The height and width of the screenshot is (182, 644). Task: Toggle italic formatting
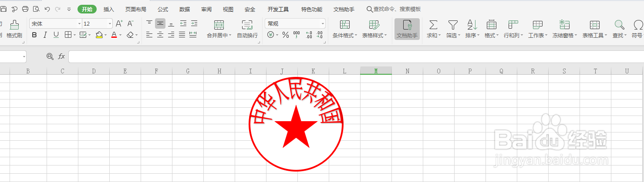[45, 35]
